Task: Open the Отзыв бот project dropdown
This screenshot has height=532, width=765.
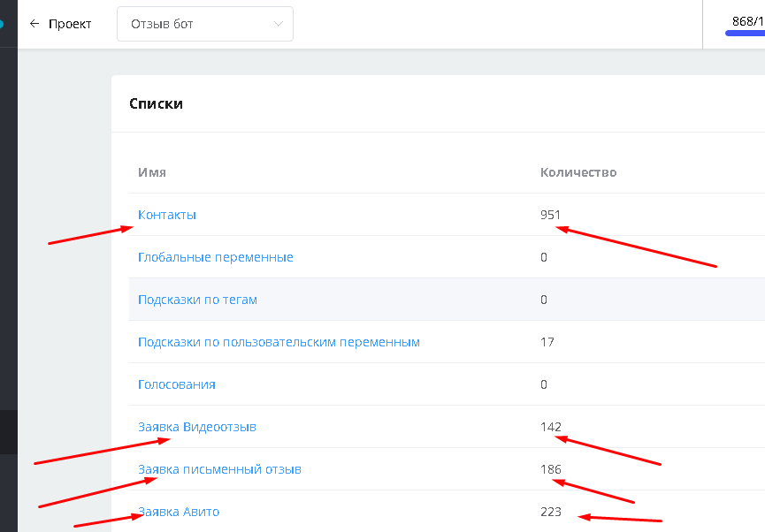Action: pos(205,24)
